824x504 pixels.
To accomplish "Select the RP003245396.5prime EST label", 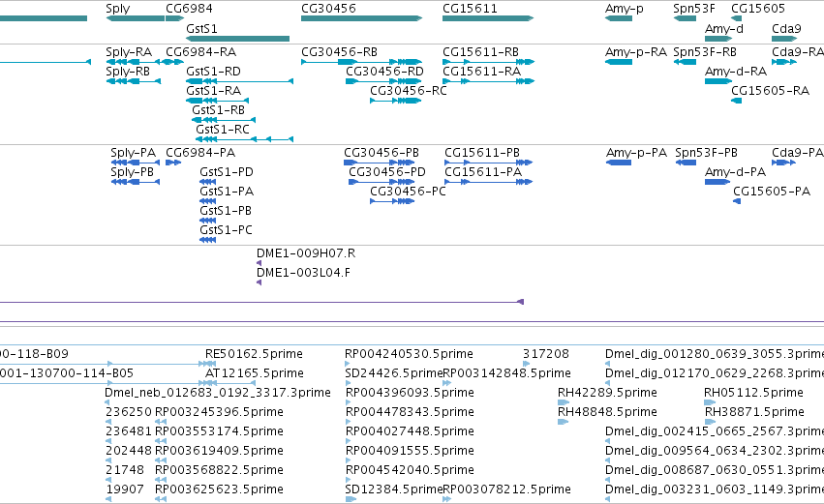I will pos(219,413).
